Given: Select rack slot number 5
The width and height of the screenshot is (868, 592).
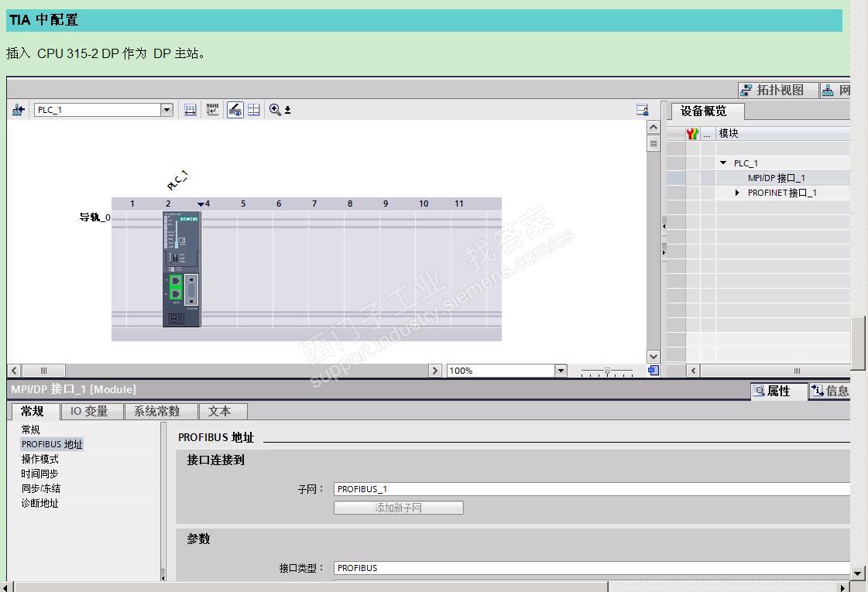Looking at the screenshot, I should pos(243,204).
